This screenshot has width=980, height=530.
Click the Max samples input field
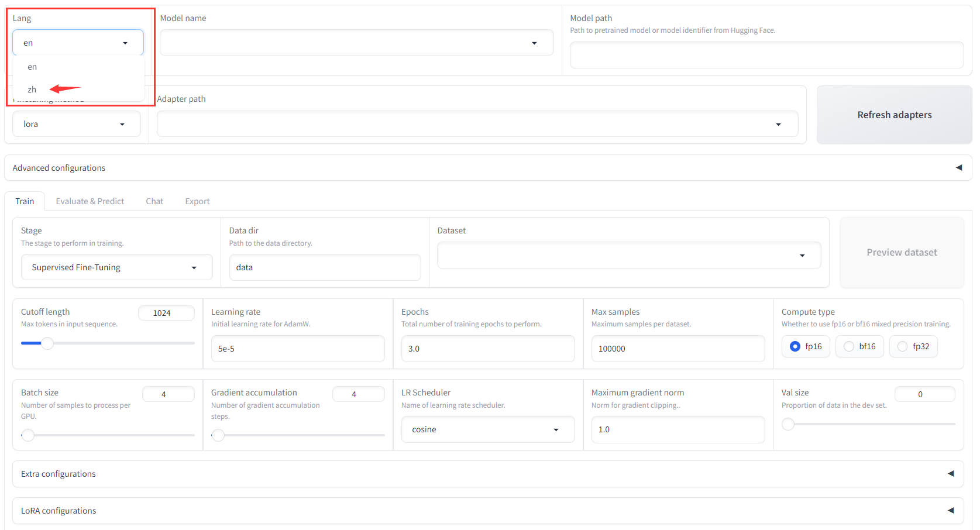tap(678, 349)
